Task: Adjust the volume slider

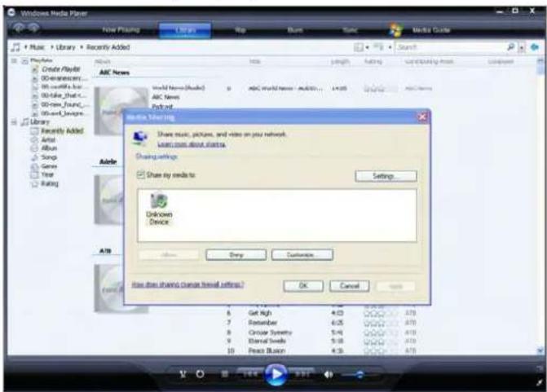Action: pos(360,375)
